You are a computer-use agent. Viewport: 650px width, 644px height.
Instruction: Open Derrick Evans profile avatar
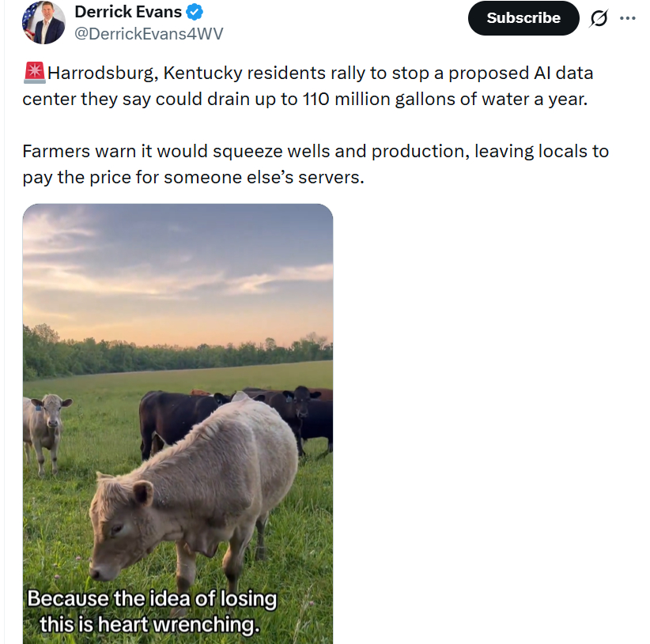tap(43, 22)
